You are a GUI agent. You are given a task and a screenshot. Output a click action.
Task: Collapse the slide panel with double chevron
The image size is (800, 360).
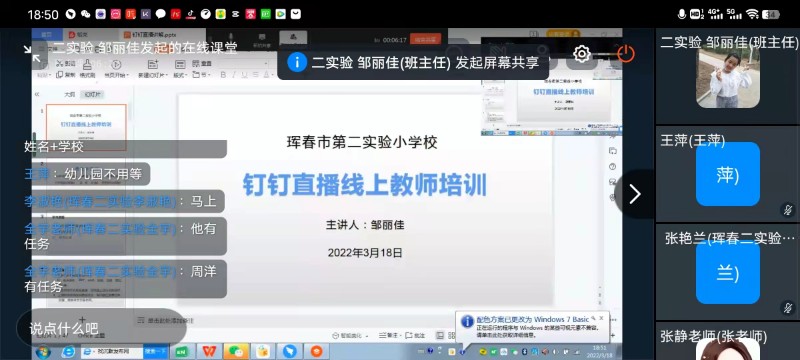pyautogui.click(x=37, y=95)
